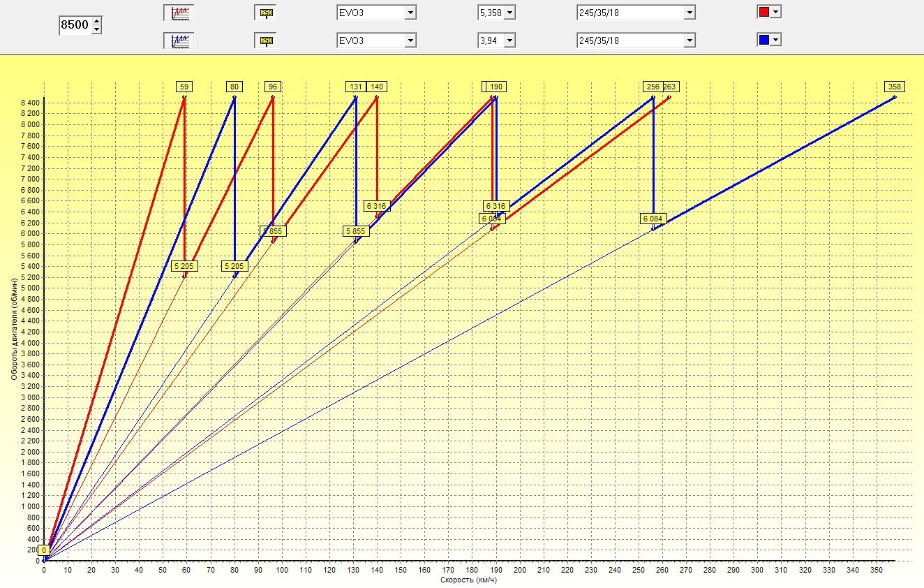Expand the 3,94 final drive ratio dropdown

(x=509, y=41)
